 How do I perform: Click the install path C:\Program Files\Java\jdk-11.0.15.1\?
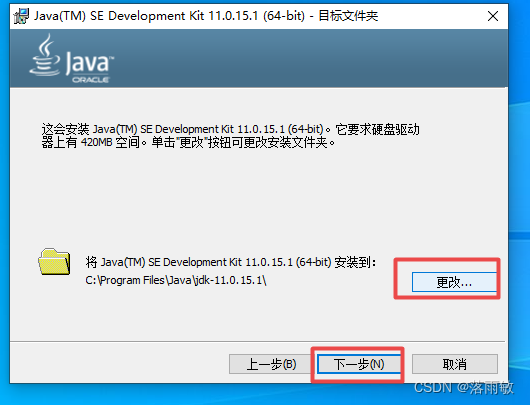click(176, 280)
